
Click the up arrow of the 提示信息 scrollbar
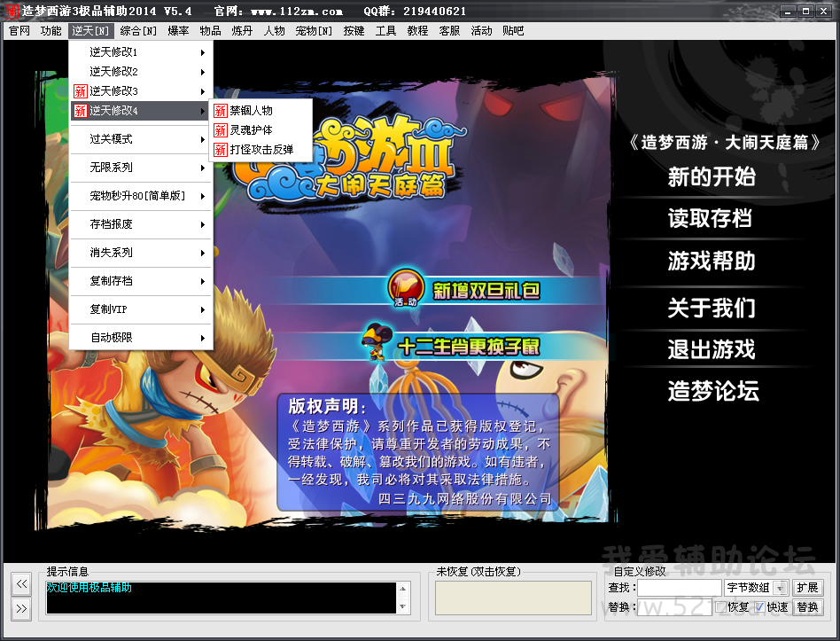(x=403, y=589)
